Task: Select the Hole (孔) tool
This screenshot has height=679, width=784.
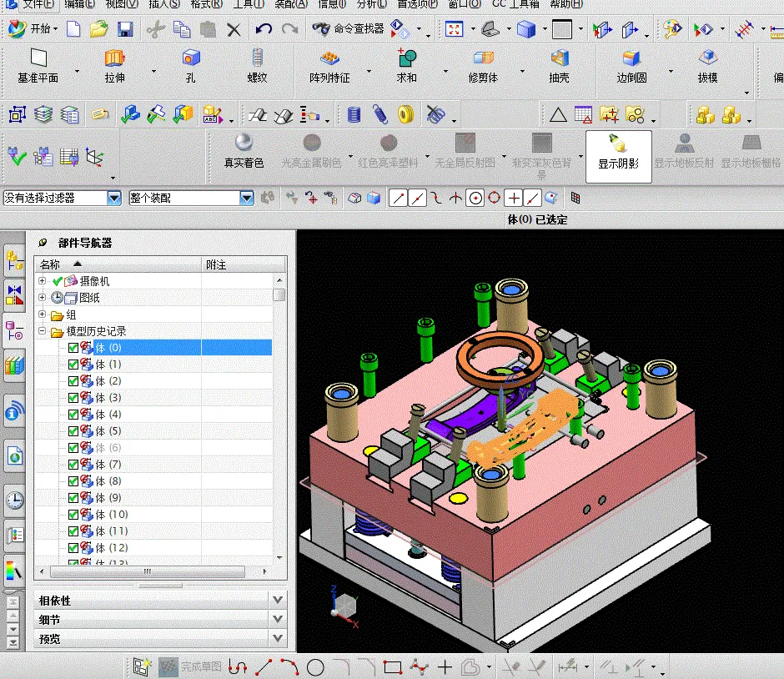Action: click(x=190, y=66)
